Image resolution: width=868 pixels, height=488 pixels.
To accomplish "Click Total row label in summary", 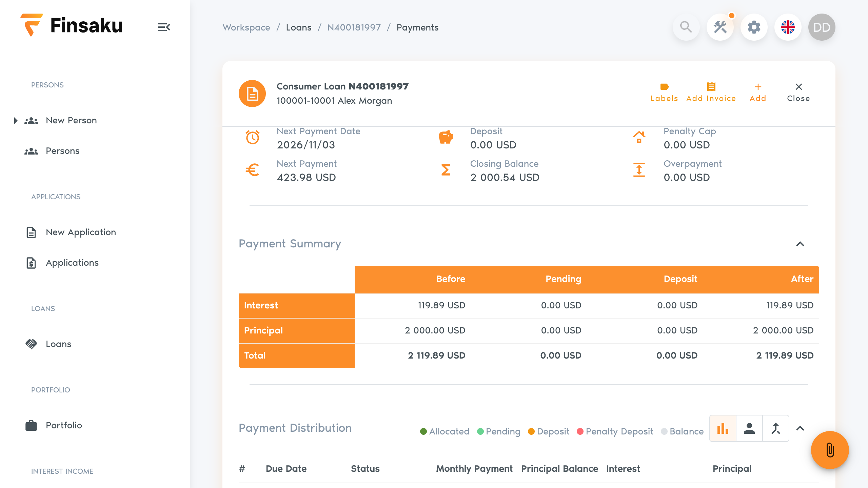I will 297,355.
